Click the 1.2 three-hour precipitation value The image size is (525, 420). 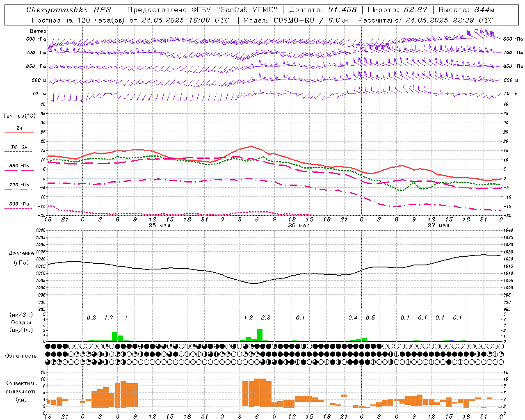pyautogui.click(x=248, y=317)
